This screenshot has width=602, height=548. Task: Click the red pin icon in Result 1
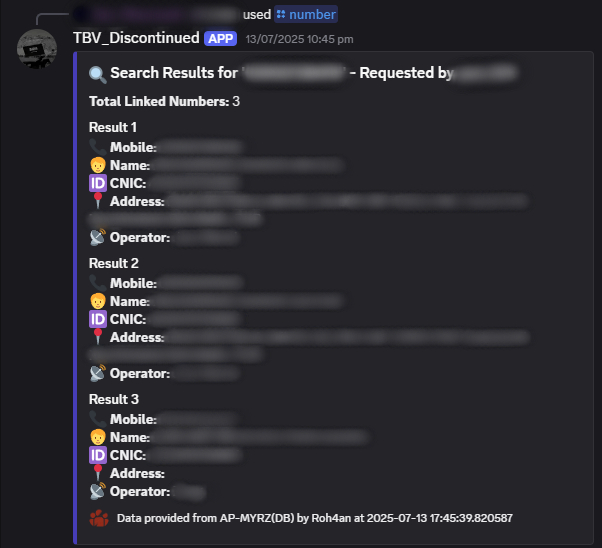click(98, 201)
